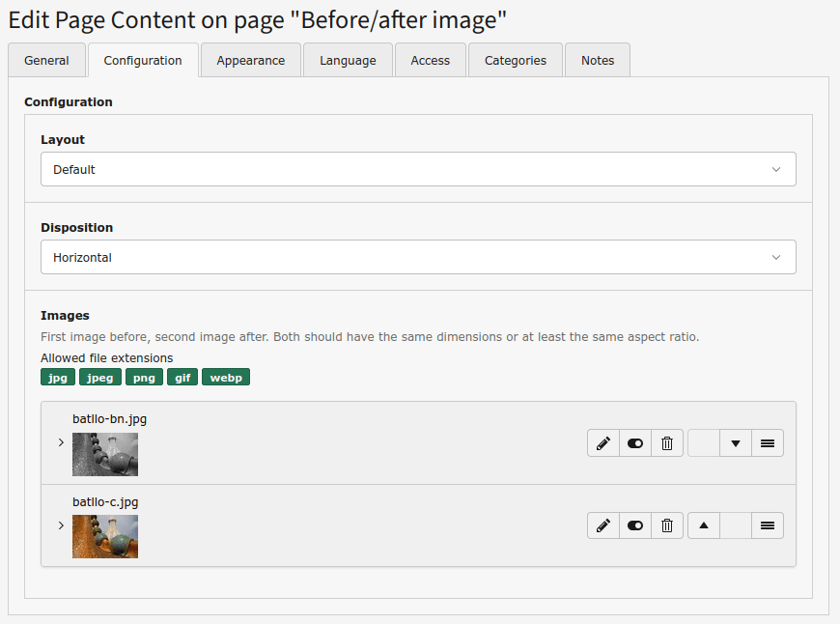840x624 pixels.
Task: Go to the Access tab
Action: tap(431, 60)
